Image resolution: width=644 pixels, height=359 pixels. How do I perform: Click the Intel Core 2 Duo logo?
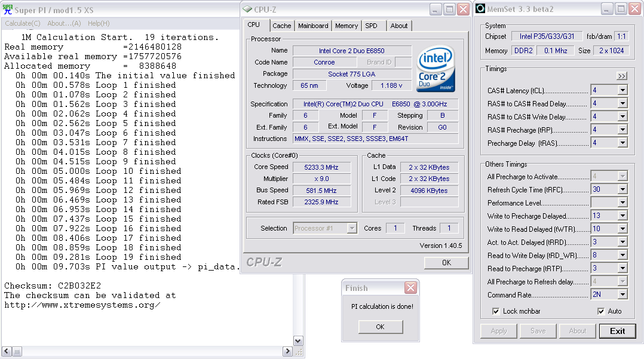436,69
